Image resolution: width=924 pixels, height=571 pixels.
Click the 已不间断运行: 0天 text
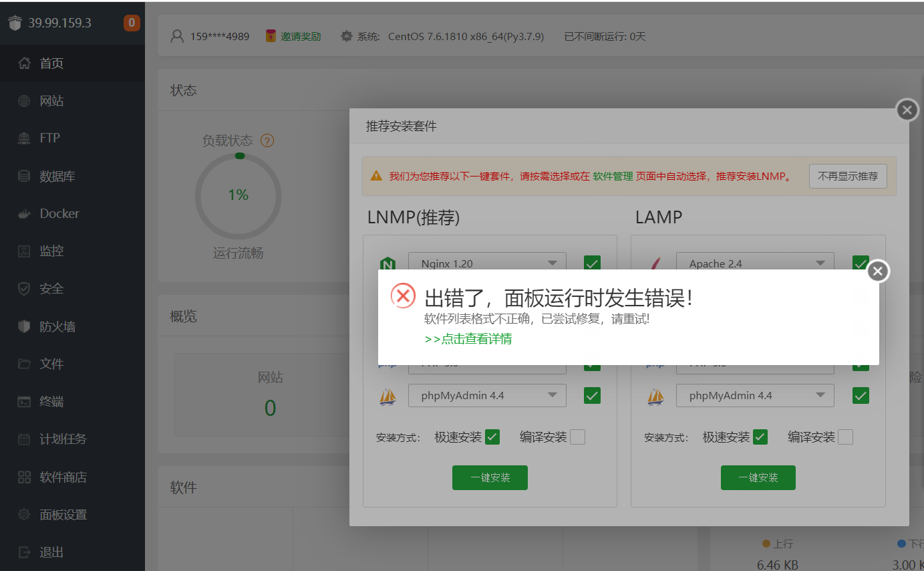point(605,37)
